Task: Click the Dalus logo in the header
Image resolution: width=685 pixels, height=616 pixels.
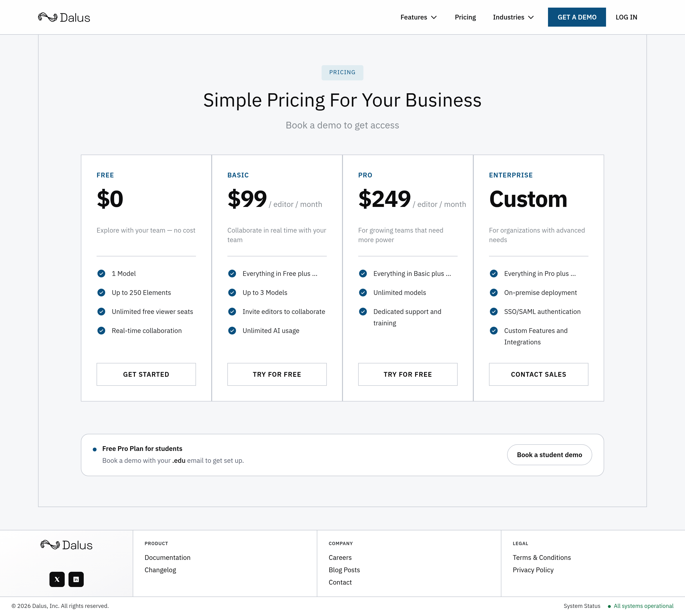Action: coord(64,17)
